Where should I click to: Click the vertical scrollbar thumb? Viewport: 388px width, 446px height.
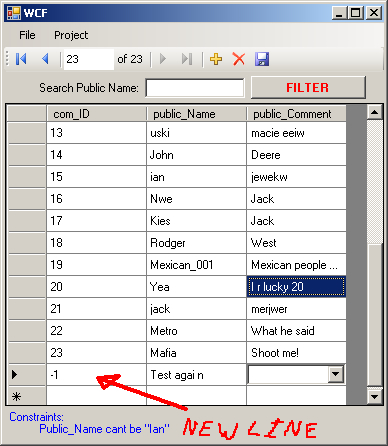point(374,315)
